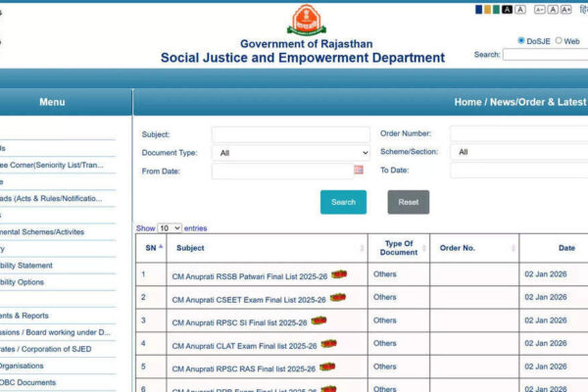Screen dimensions: 588x392
Task: Open Corner(Seniority List/Tran... menu item
Action: 52,165
